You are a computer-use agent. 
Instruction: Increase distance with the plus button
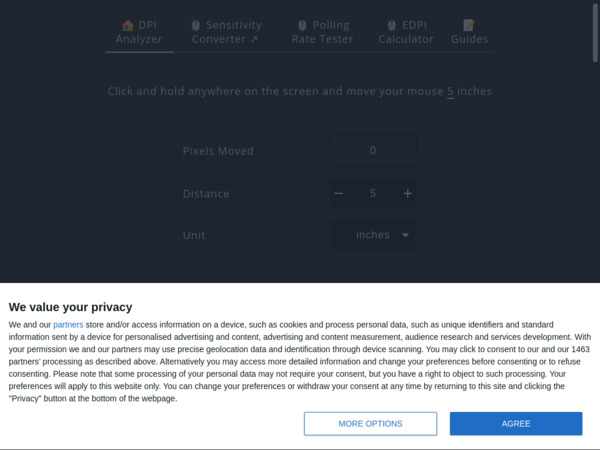click(x=408, y=194)
